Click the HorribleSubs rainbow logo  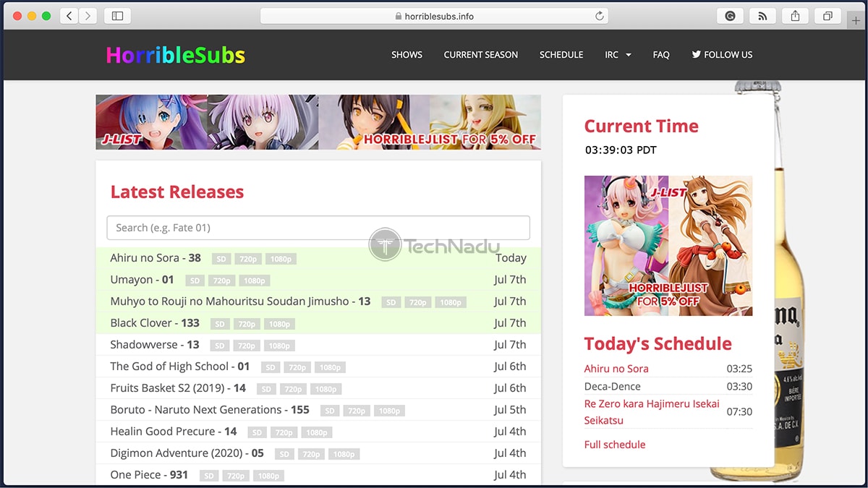pyautogui.click(x=176, y=55)
